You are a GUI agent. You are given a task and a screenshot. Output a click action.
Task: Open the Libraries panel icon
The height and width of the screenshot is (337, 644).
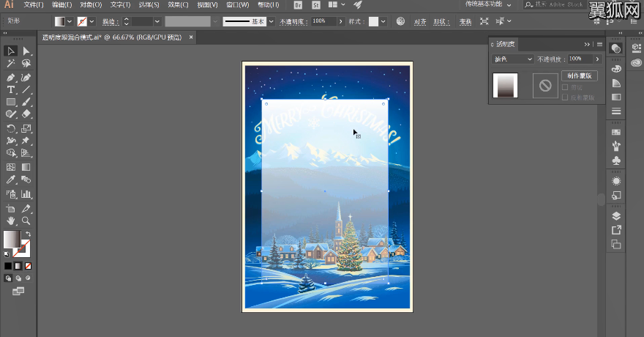(x=636, y=62)
